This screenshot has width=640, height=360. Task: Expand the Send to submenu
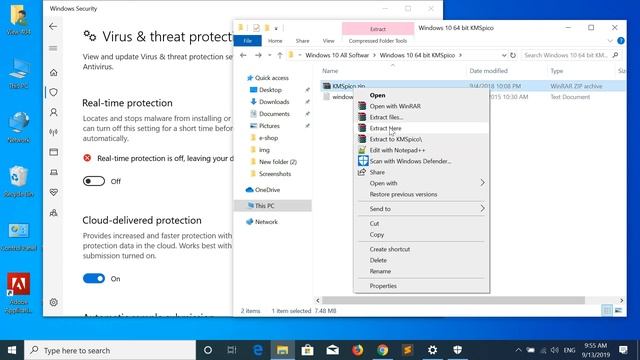point(421,209)
